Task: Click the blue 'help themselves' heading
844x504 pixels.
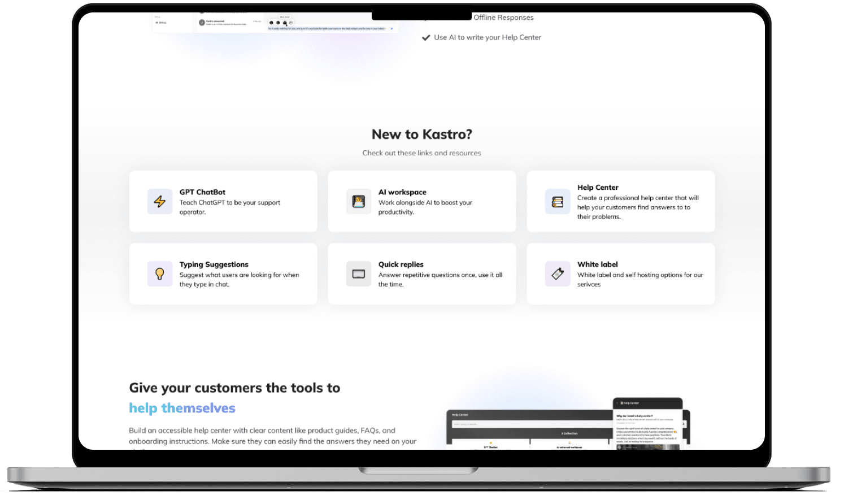Action: [182, 408]
